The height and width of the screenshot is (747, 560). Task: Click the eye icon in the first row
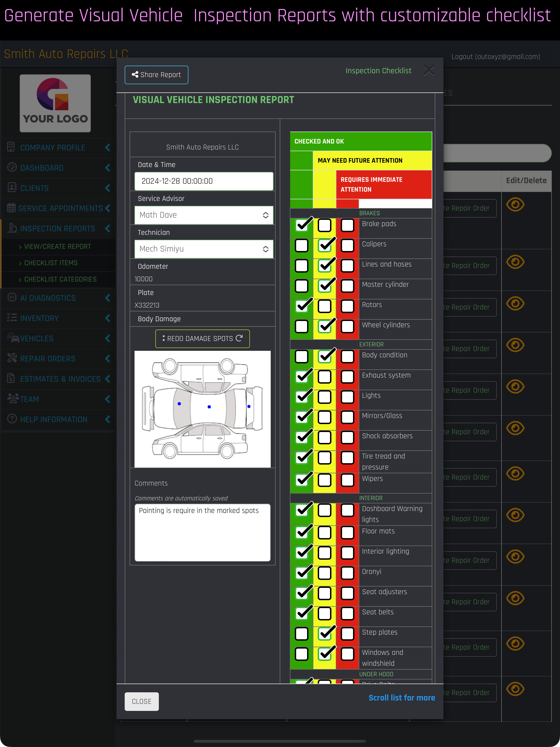pos(515,205)
